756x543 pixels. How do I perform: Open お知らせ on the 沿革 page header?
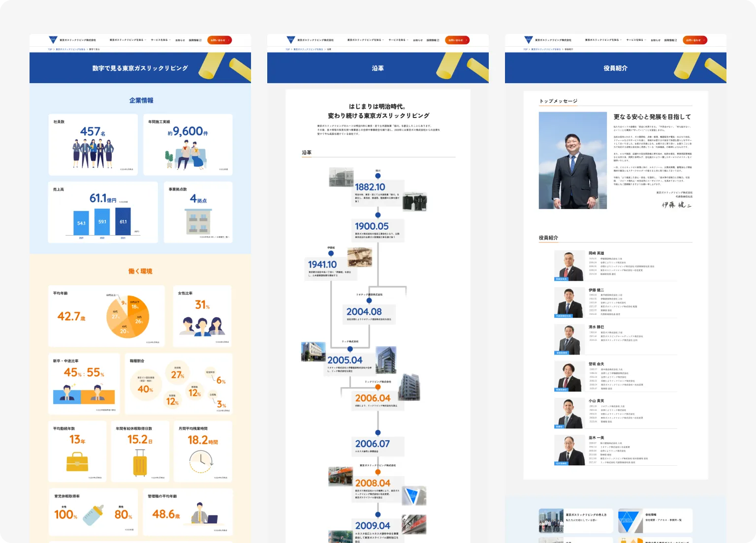coord(418,40)
